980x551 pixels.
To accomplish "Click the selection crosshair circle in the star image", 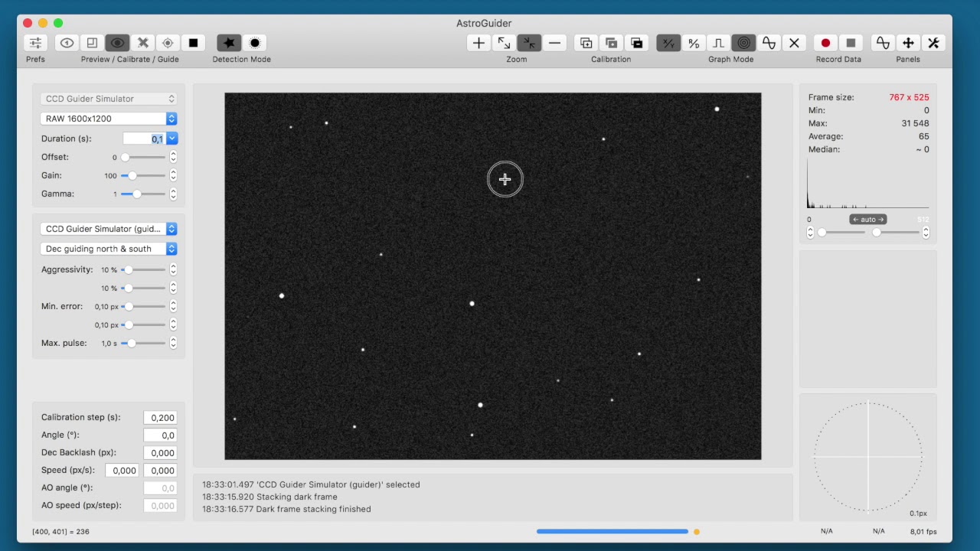I will tap(505, 180).
